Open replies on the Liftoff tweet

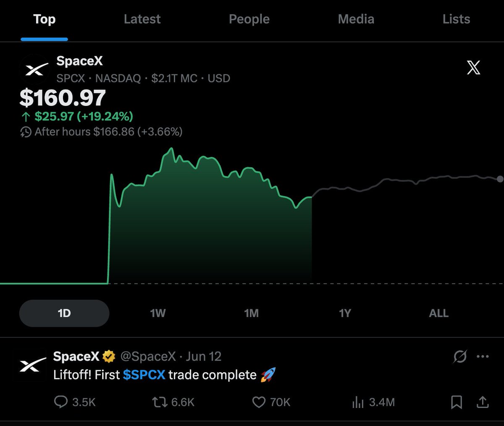(x=75, y=402)
